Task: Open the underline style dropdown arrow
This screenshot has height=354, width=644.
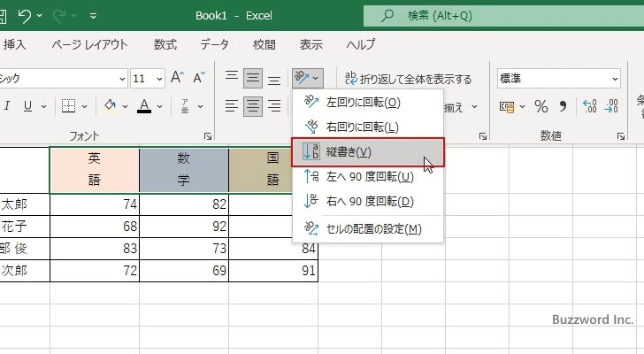Action: [43, 106]
